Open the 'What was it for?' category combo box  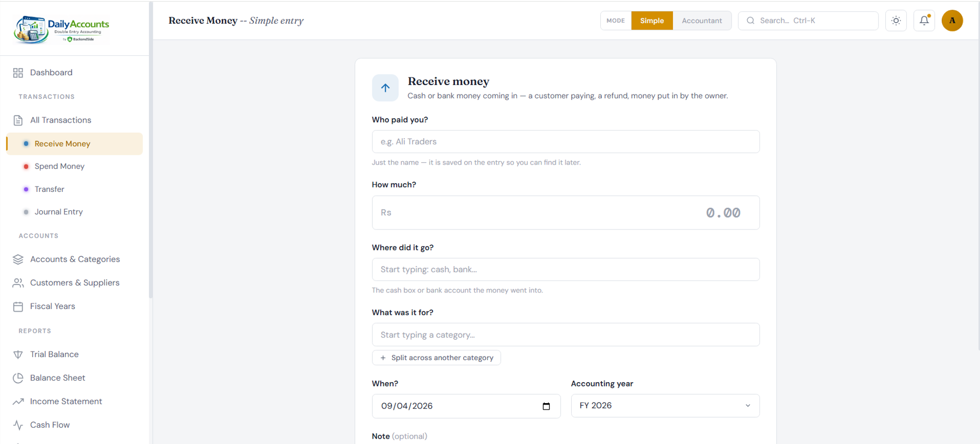pyautogui.click(x=566, y=334)
